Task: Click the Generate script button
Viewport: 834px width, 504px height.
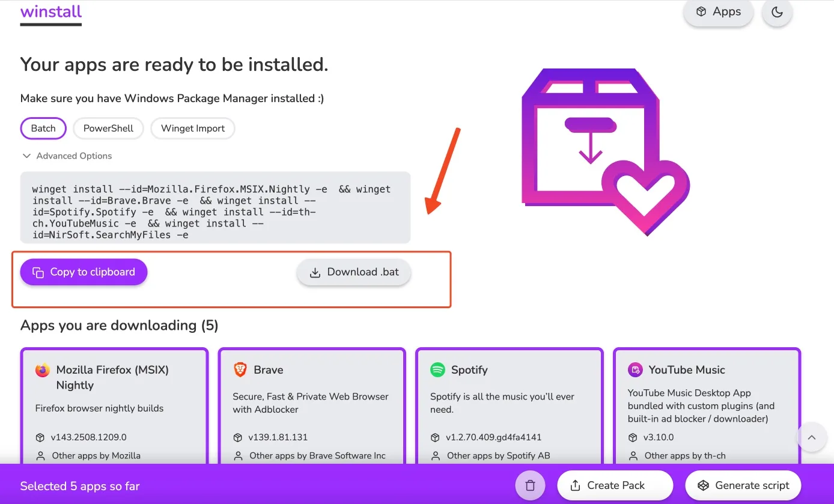Action: (743, 485)
